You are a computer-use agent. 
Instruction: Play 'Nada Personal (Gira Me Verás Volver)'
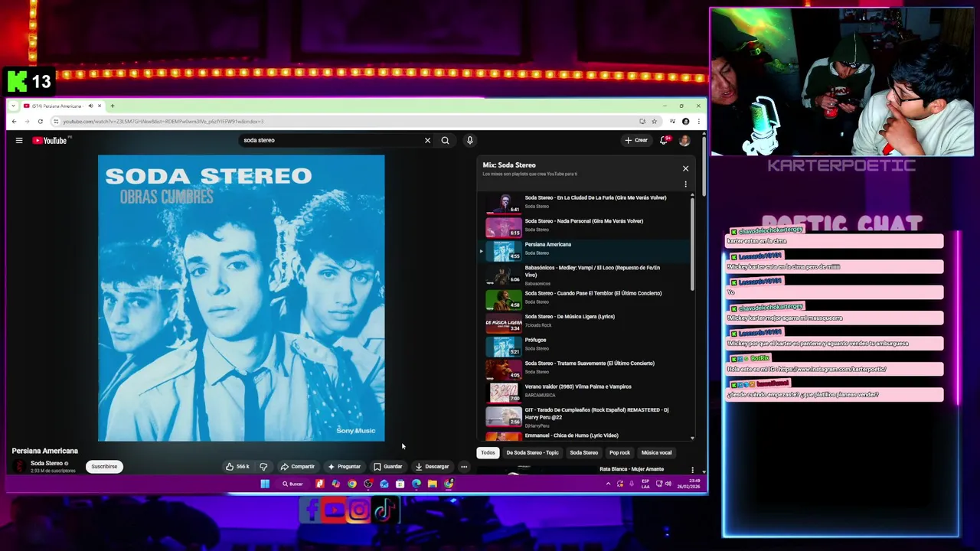[586, 226]
